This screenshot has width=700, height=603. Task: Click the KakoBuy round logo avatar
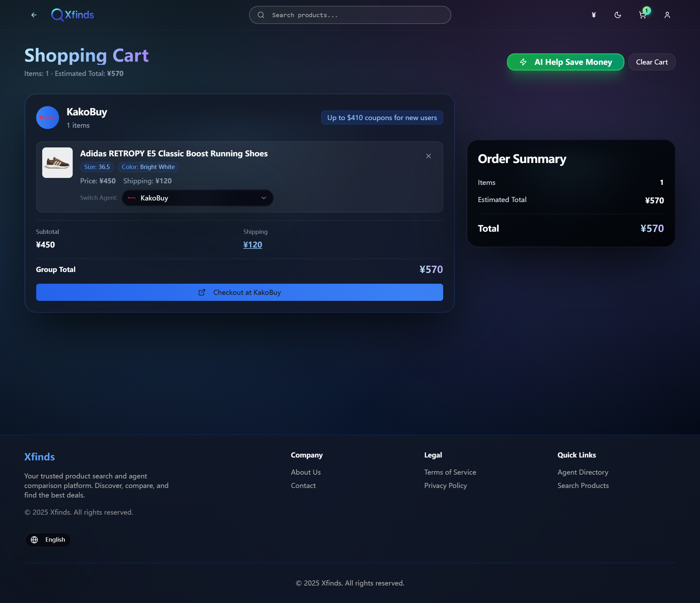(48, 118)
